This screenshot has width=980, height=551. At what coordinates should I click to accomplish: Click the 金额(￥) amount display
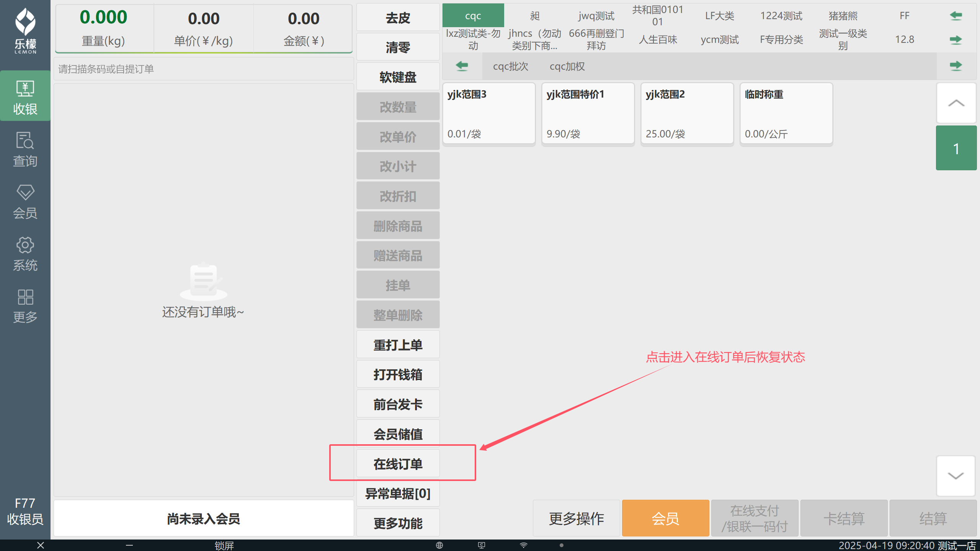(304, 29)
